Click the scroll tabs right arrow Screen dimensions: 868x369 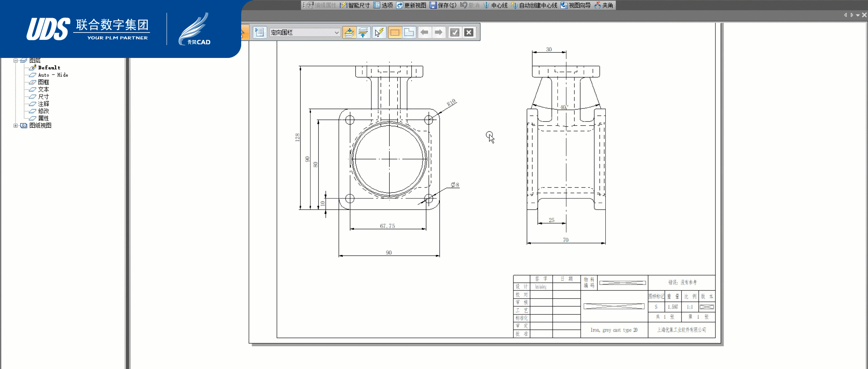(852, 15)
